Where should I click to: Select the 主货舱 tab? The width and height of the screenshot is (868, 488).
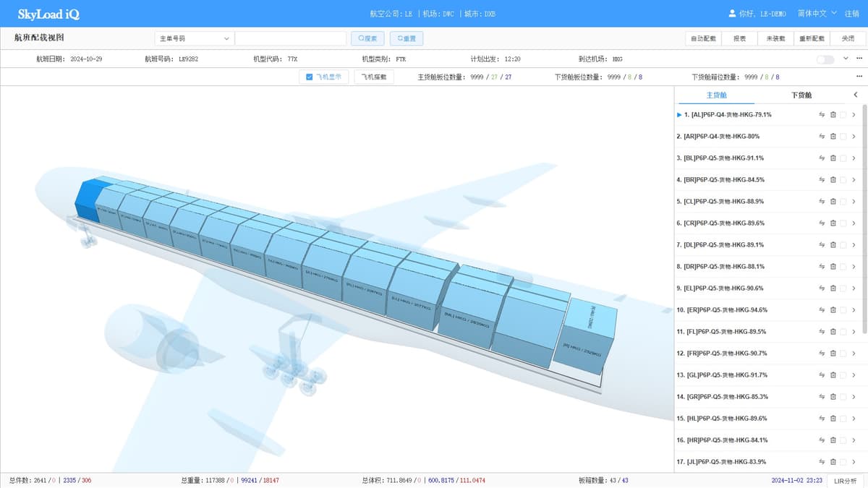pos(715,95)
